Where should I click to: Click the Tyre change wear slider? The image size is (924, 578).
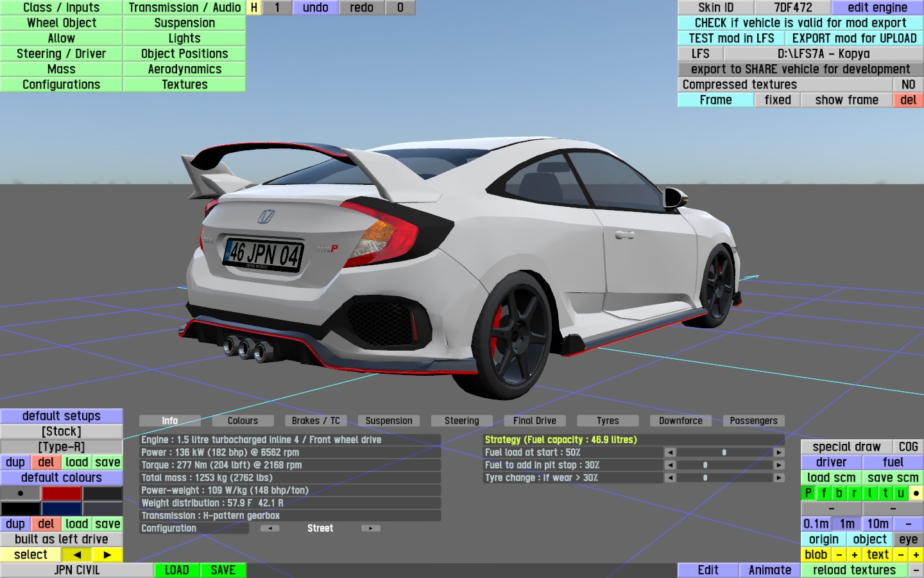pos(724,478)
